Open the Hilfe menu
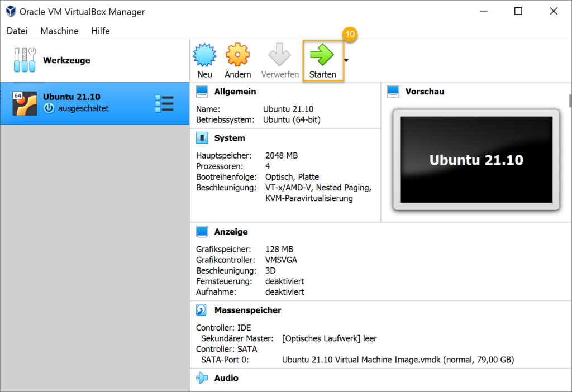The height and width of the screenshot is (392, 572). 101,31
